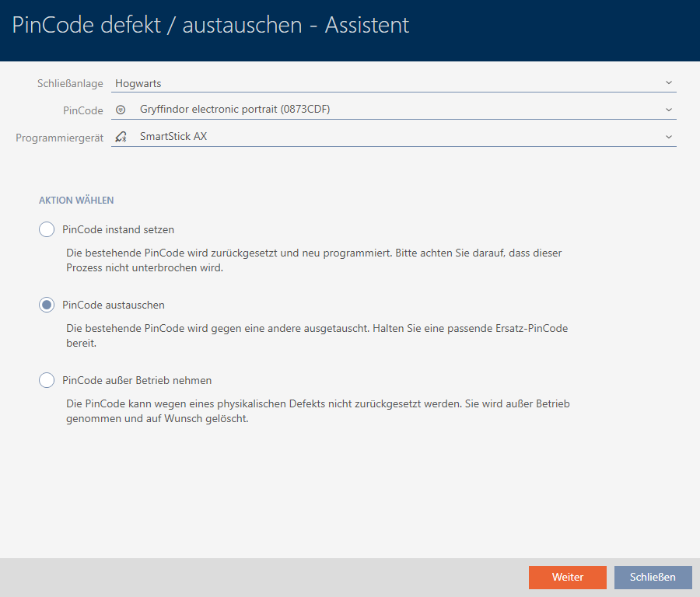Click the SmartStick AX text in device field
700x597 pixels.
click(x=173, y=137)
